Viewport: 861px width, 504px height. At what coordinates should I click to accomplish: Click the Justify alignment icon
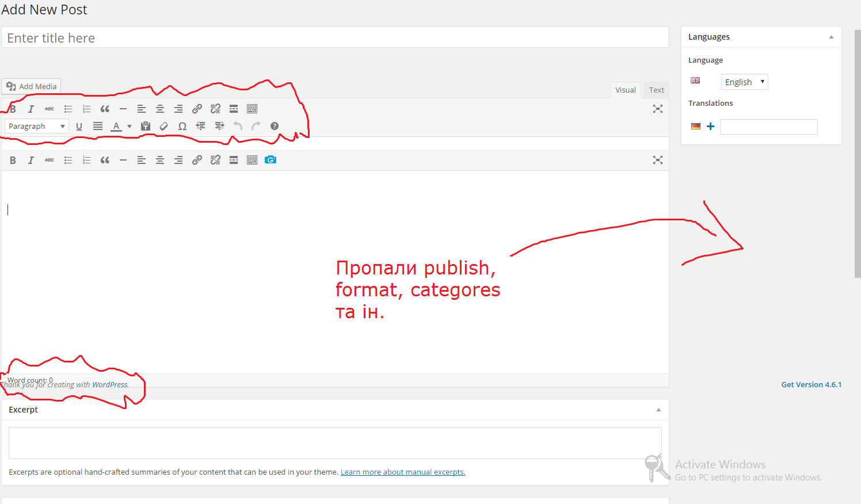98,127
